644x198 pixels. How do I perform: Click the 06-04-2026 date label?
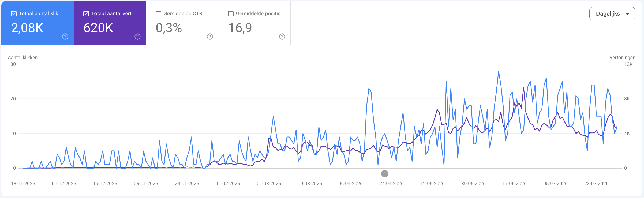350,184
